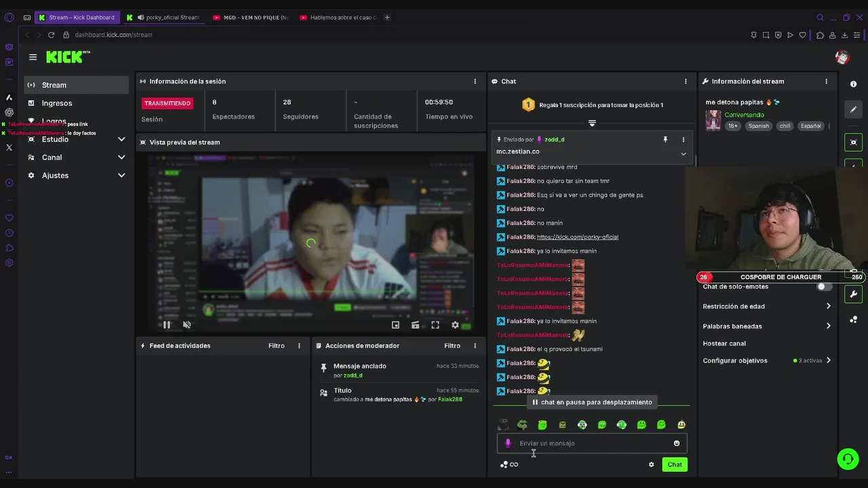Click the subscription gift position 1 banner

click(592, 105)
